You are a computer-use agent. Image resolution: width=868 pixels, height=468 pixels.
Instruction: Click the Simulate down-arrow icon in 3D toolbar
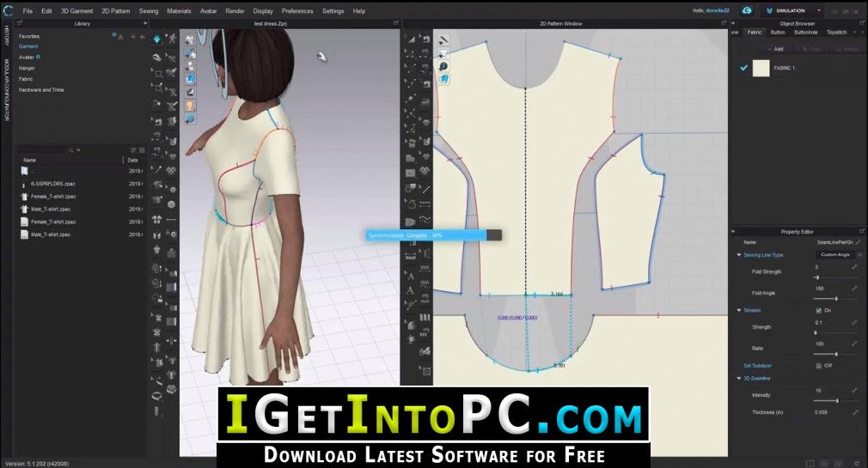(157, 39)
